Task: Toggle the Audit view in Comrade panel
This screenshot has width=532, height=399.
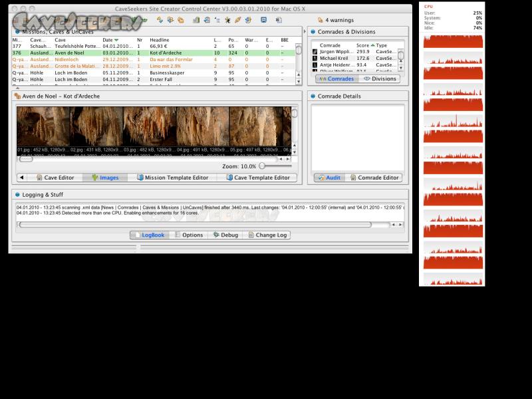Action: pyautogui.click(x=329, y=178)
